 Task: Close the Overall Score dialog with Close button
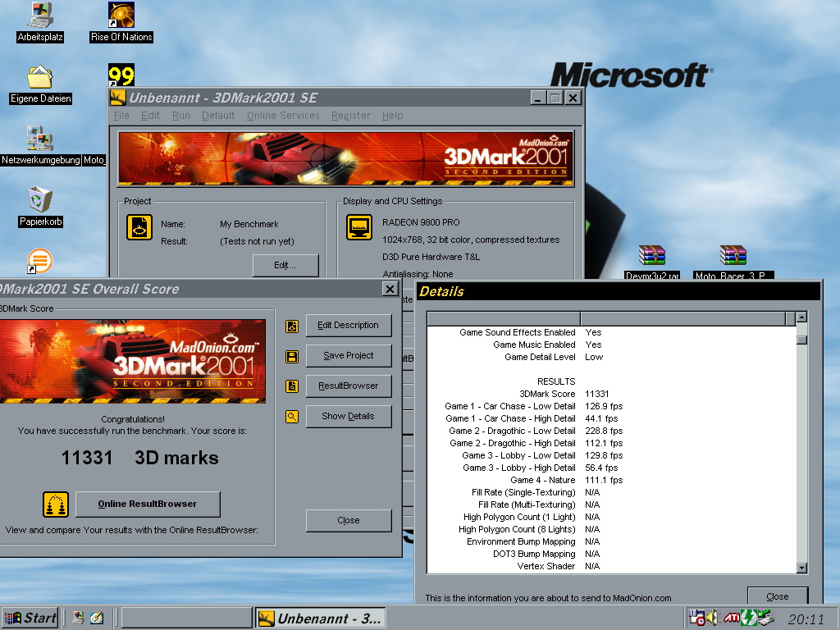tap(348, 520)
